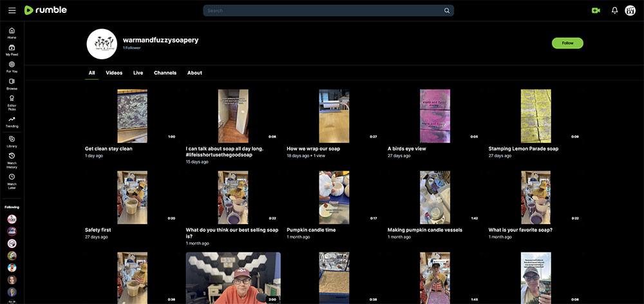Open For You in sidebar
The width and height of the screenshot is (644, 304).
[x=12, y=68]
